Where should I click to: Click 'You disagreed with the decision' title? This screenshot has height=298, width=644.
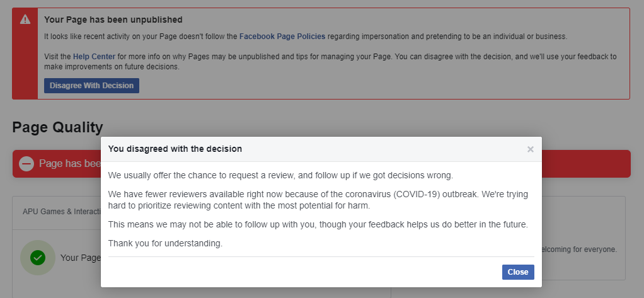175,149
